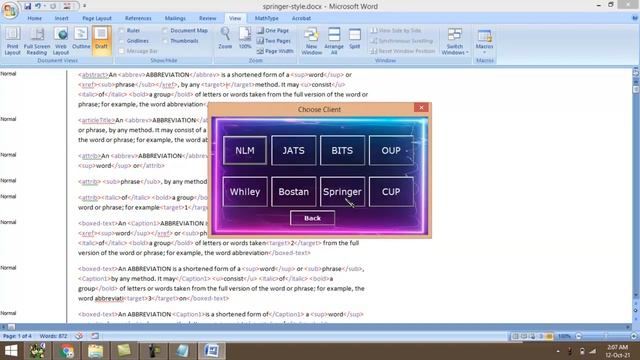The height and width of the screenshot is (360, 640).
Task: Open a New Window
Action: pos(311,41)
